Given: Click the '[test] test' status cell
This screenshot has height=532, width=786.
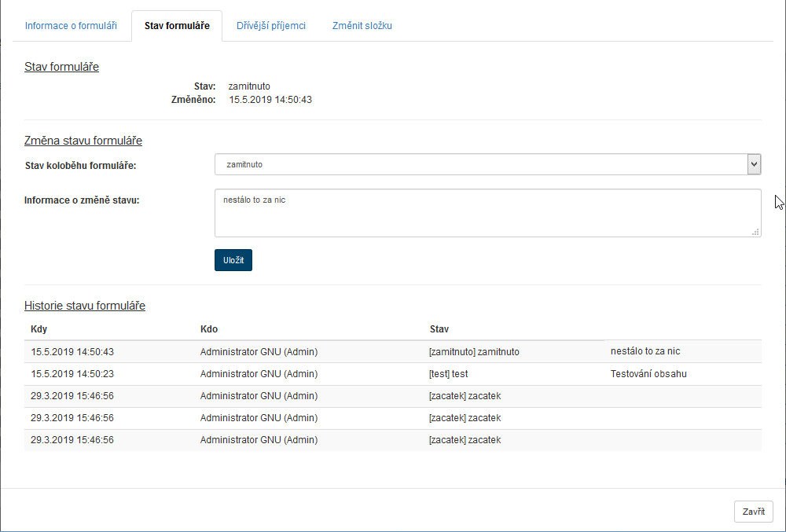Looking at the screenshot, I should pos(449,374).
